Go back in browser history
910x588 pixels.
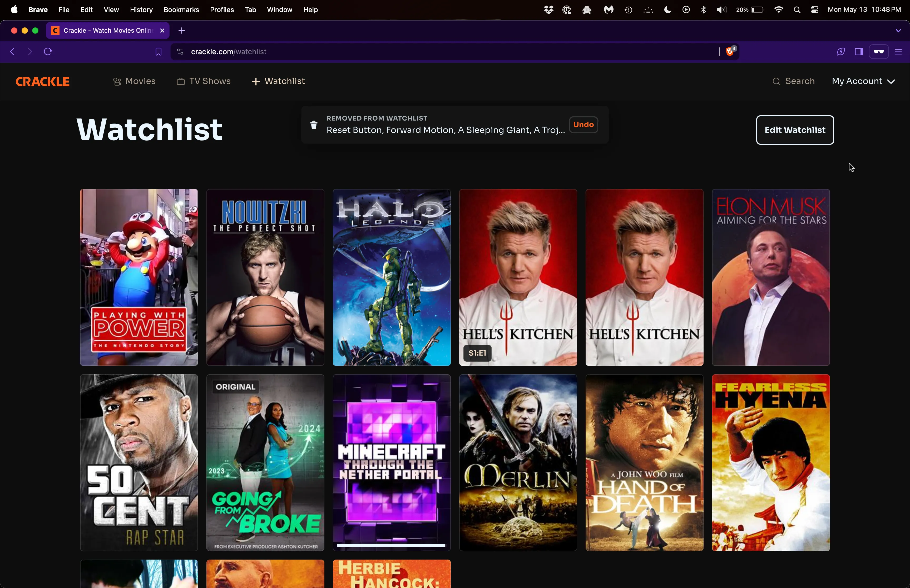pos(12,52)
